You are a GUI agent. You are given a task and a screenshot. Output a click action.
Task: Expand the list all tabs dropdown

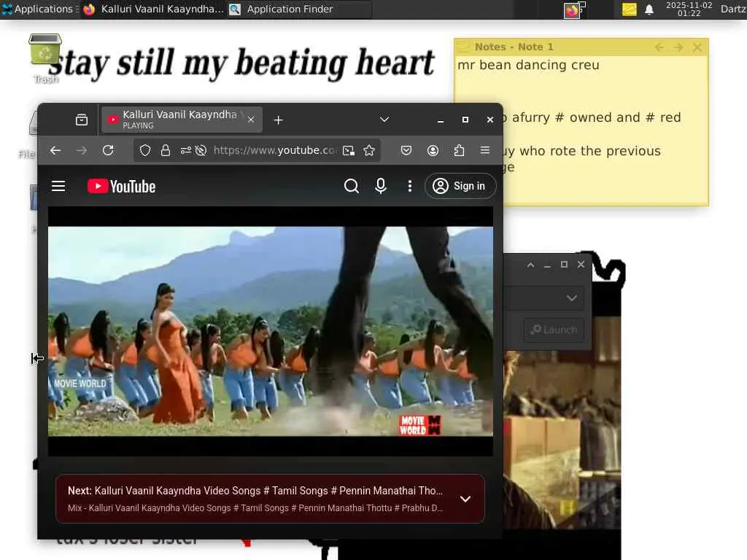tap(384, 120)
